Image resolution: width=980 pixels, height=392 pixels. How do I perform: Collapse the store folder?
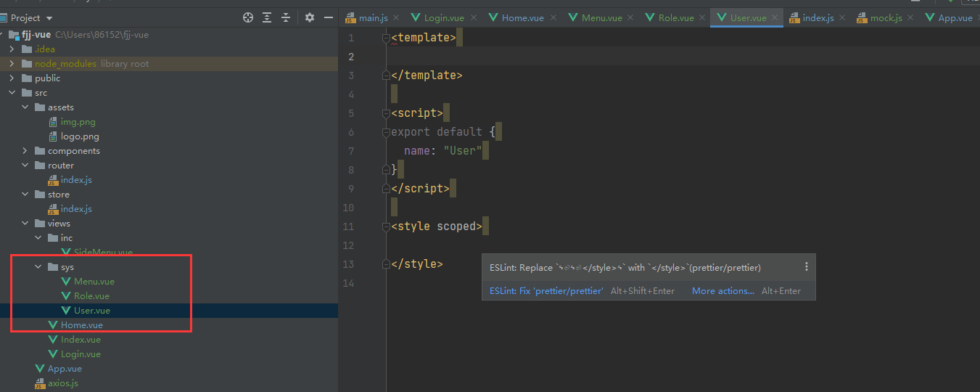[25, 194]
